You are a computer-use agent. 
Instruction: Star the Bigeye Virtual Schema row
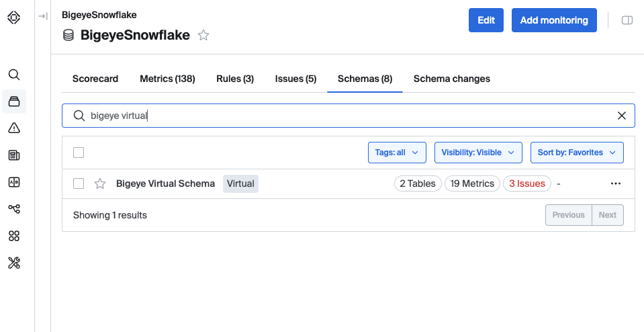coord(100,183)
